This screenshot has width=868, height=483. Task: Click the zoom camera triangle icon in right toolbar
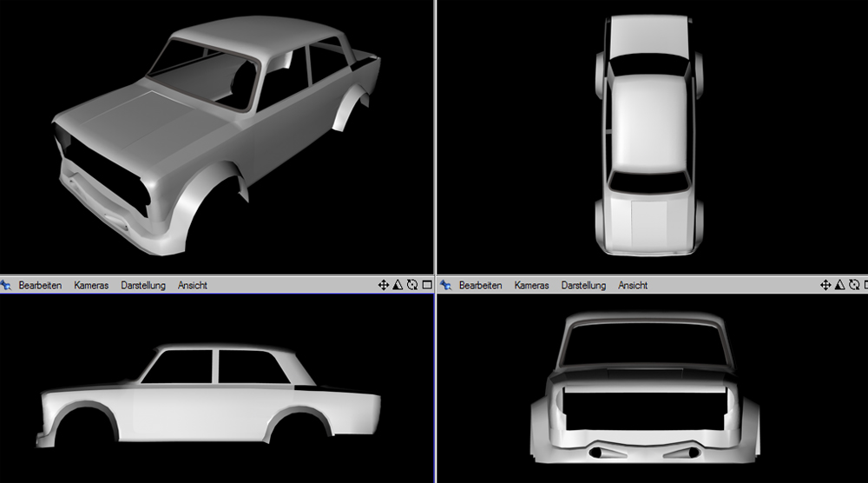point(838,285)
